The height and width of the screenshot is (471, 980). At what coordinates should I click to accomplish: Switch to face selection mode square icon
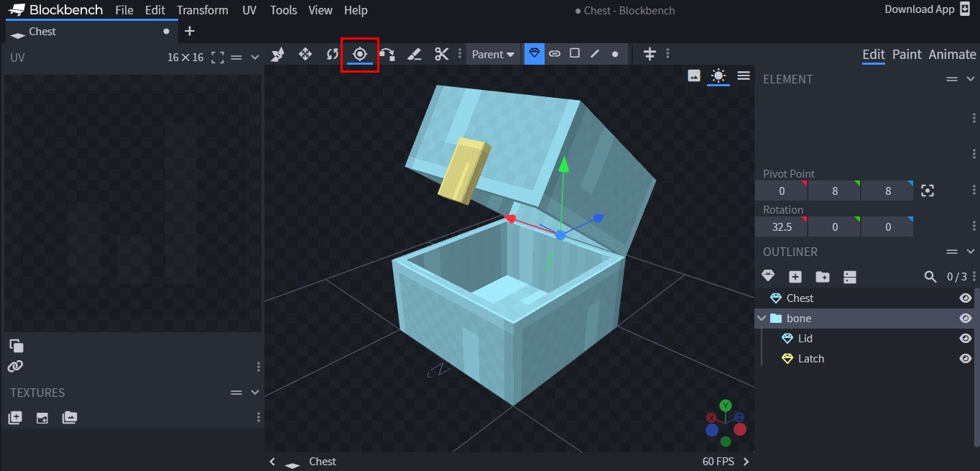pyautogui.click(x=575, y=53)
